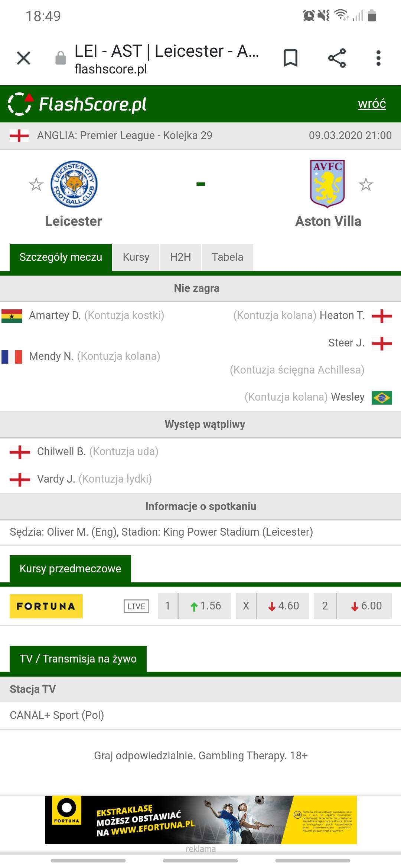Tap the FlashScore.pl logo
401x868 pixels.
(77, 104)
